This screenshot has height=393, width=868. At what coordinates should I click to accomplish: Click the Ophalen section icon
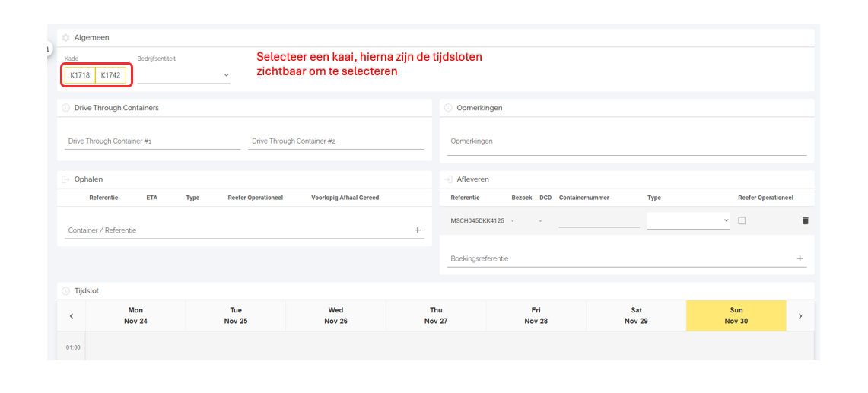[x=65, y=179]
